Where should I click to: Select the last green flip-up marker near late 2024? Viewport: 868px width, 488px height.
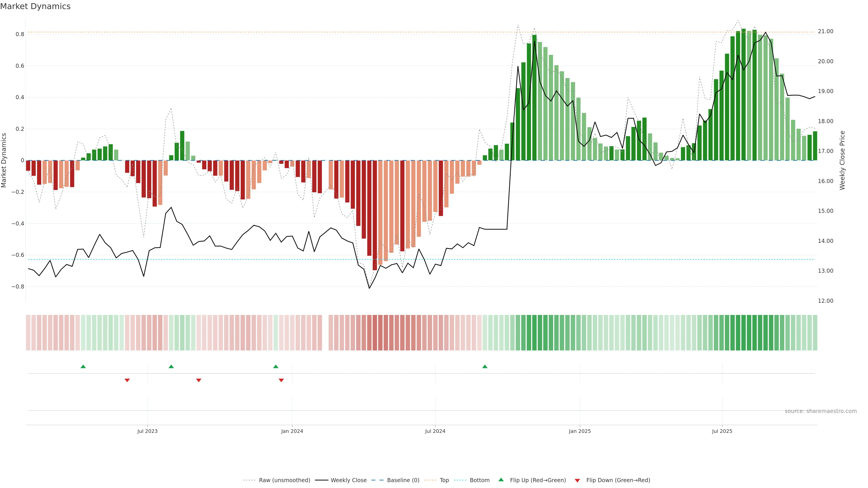485,366
